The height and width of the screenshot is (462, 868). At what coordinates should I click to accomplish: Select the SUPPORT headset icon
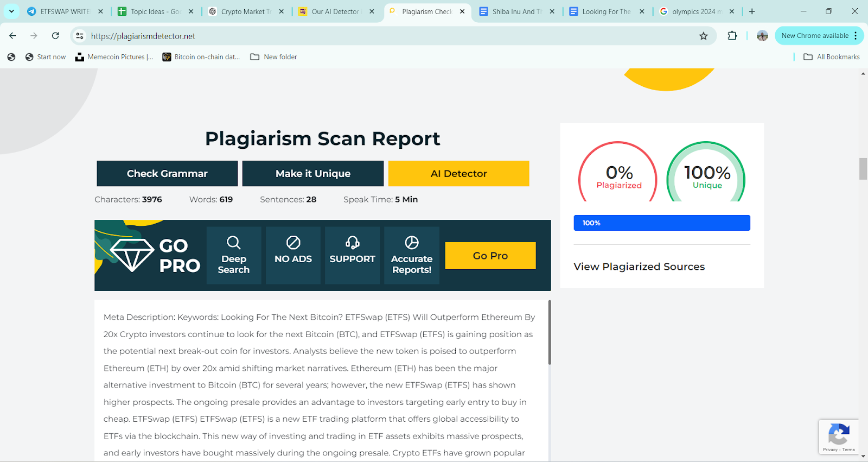coord(353,242)
